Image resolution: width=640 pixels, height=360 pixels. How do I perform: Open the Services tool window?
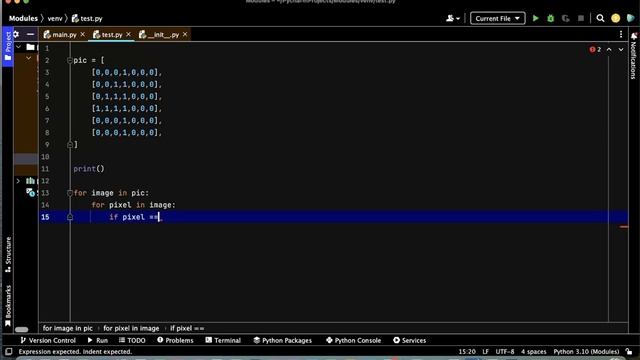tap(409, 340)
